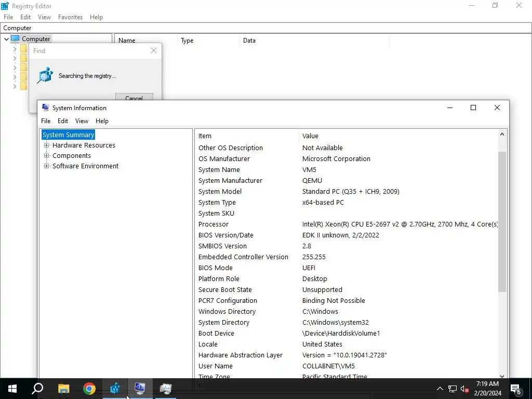Select the PCR7 Configuration row
Viewport: 532px width, 399px height.
pos(346,301)
